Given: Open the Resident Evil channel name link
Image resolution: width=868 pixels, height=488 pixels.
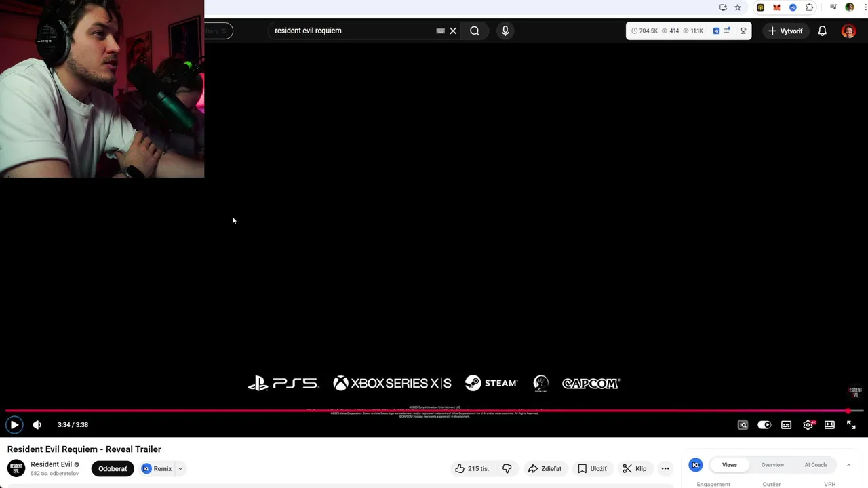Looking at the screenshot, I should click(51, 464).
